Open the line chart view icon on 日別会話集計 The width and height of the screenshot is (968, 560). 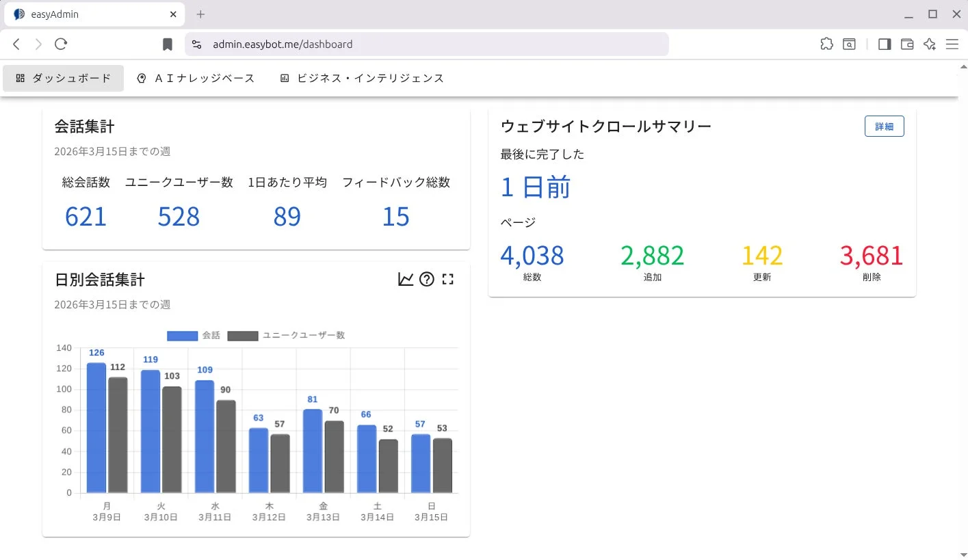tap(405, 279)
